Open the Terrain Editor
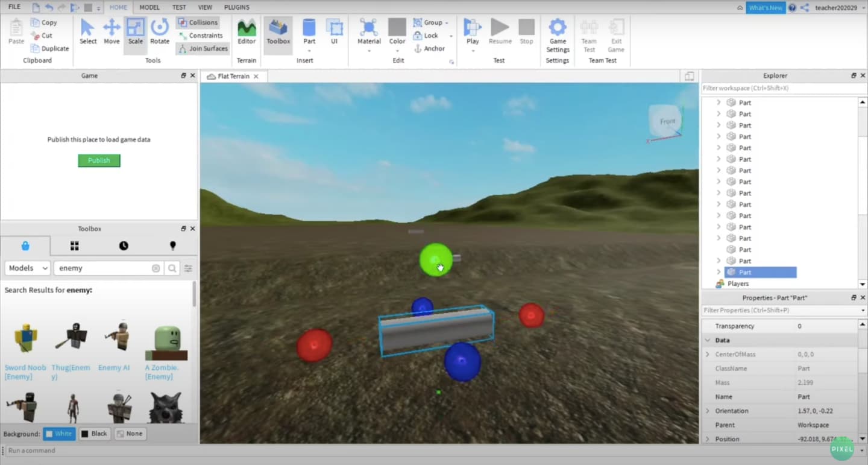Screen dimensions: 868x465 coord(247,31)
